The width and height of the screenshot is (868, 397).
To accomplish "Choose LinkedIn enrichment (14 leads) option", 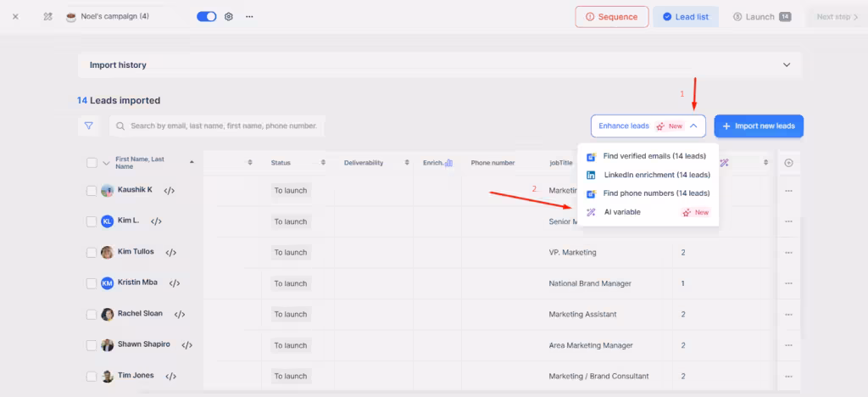I will [656, 175].
